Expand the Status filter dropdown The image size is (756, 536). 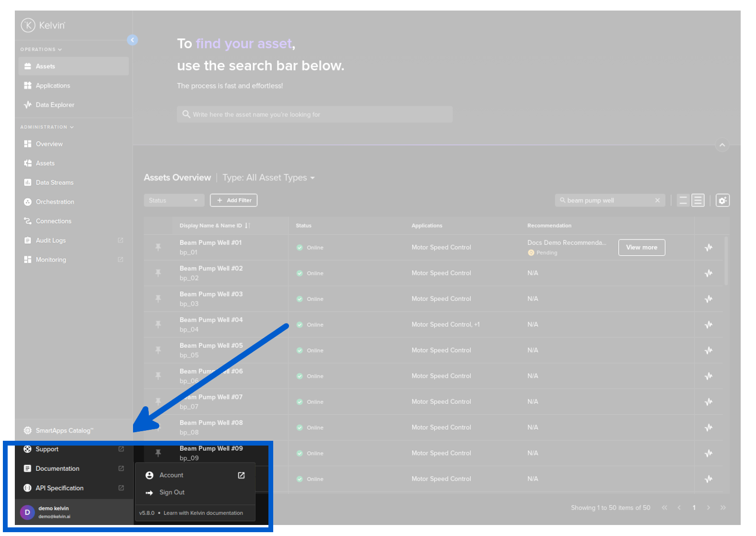(173, 201)
